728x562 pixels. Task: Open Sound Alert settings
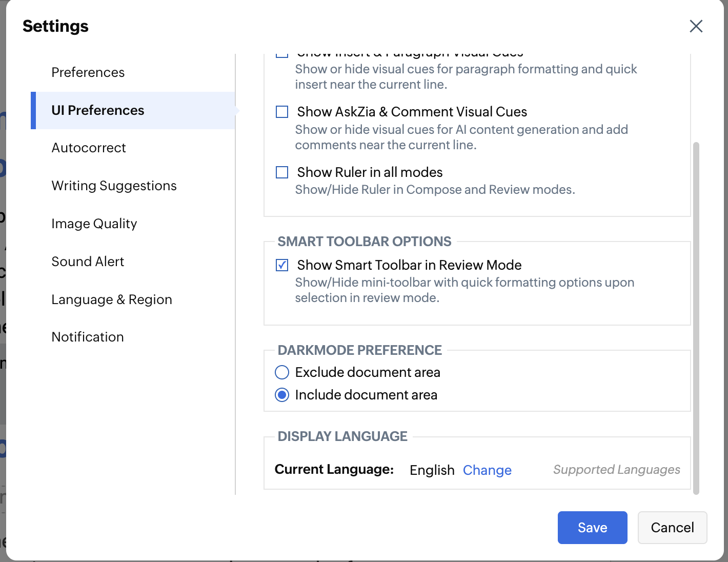pyautogui.click(x=88, y=262)
